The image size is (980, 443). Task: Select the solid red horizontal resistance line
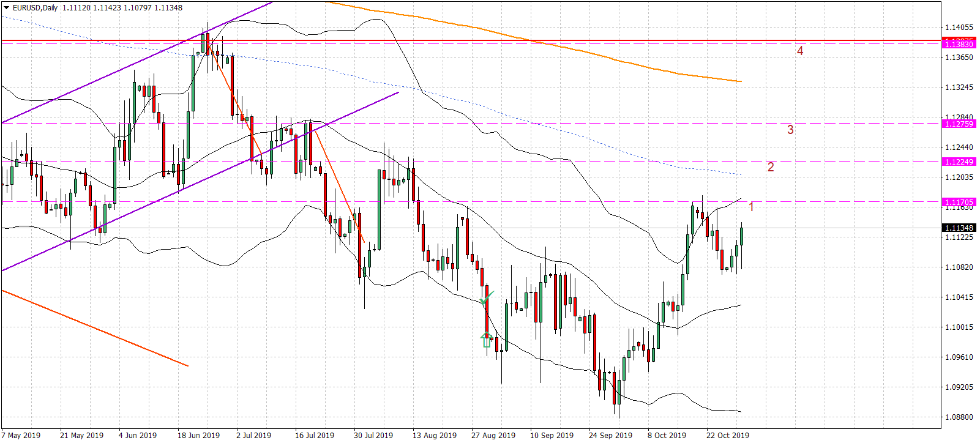click(x=470, y=40)
